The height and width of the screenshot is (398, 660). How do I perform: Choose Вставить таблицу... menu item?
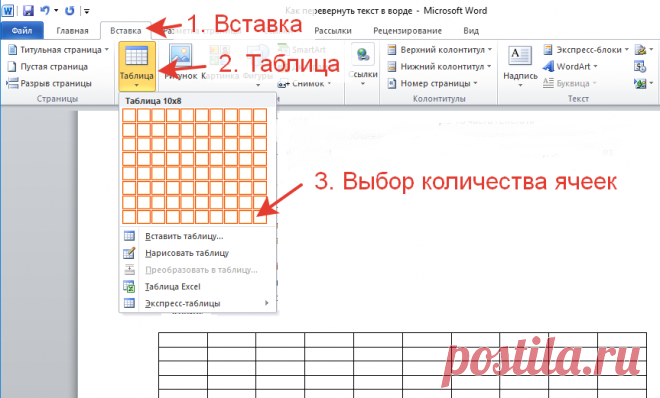coord(198,236)
